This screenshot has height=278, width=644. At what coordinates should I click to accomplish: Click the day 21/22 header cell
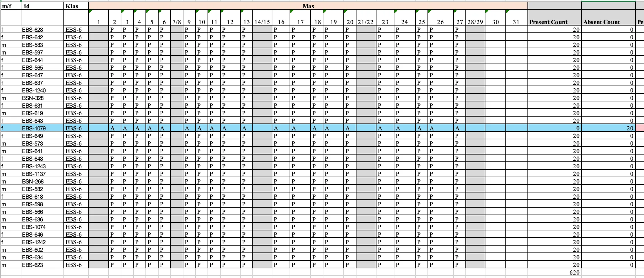pyautogui.click(x=365, y=17)
